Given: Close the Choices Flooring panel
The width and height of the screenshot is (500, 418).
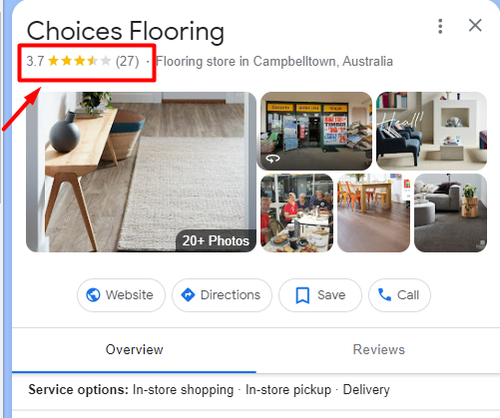Looking at the screenshot, I should [475, 25].
